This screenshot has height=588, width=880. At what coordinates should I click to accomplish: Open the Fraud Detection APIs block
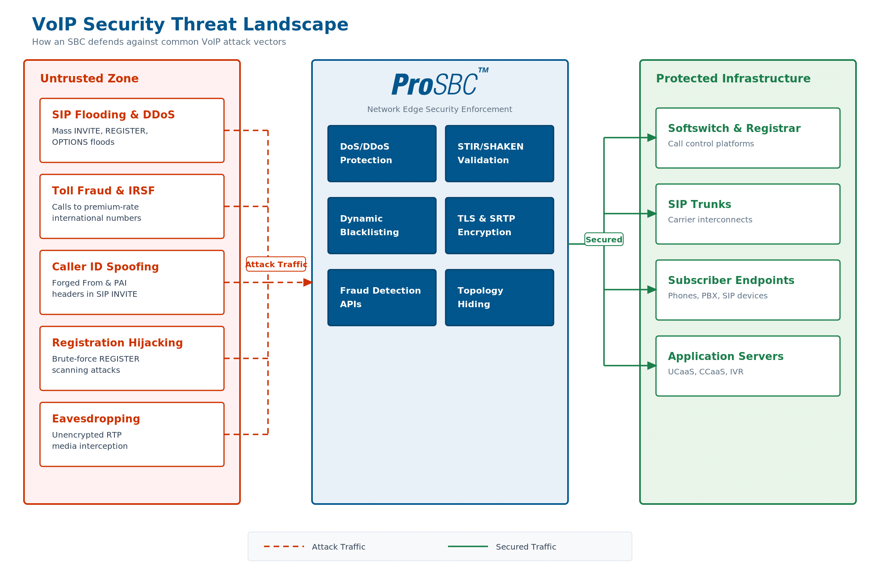coord(382,298)
